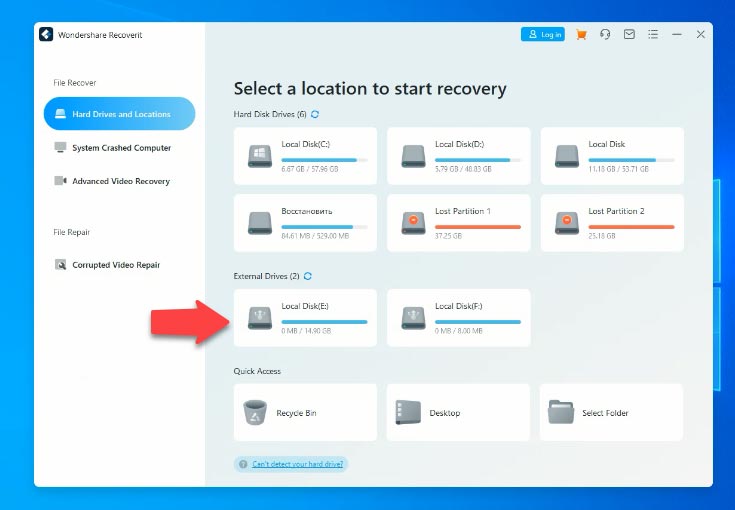Viewport: 735px width, 510px height.
Task: Select the Lost Partition 1 drive icon
Action: (x=413, y=223)
